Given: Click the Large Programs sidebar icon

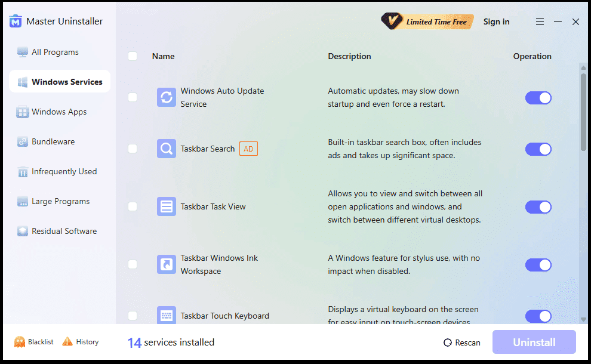Looking at the screenshot, I should (23, 201).
